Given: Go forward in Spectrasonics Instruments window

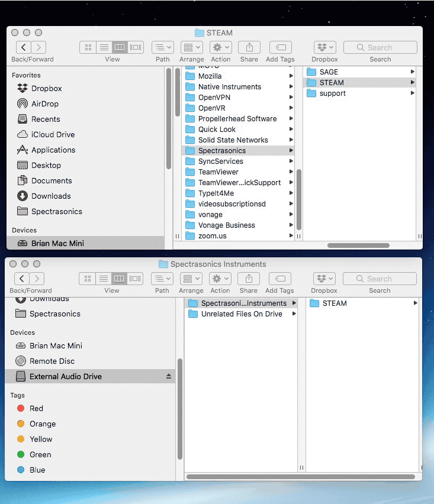Looking at the screenshot, I should (37, 279).
